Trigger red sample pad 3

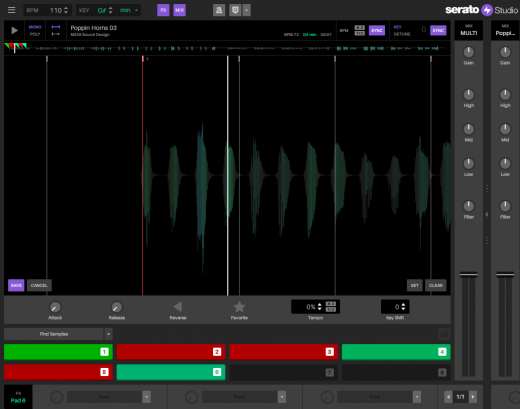tap(283, 352)
